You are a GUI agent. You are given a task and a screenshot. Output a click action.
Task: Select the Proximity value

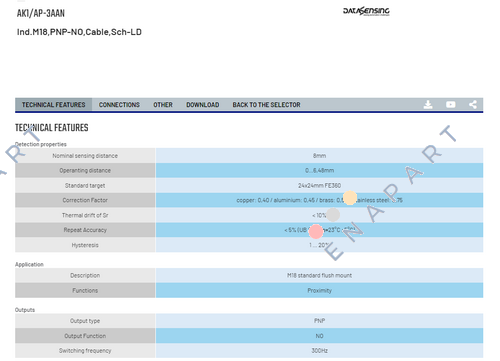319,290
